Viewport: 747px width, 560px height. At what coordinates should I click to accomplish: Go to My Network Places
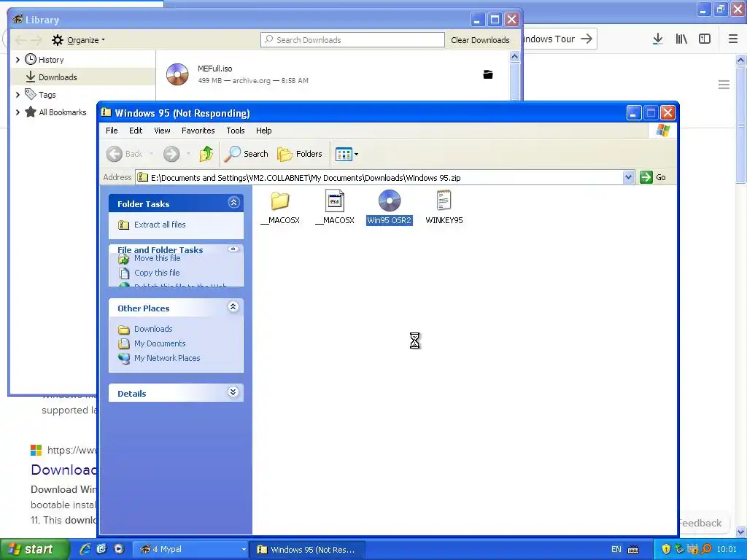pos(167,358)
